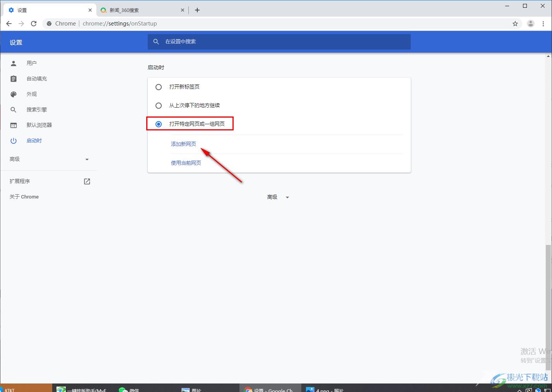
Task: Select the 打开特定网页或一组网页 radio option
Action: pyautogui.click(x=159, y=124)
